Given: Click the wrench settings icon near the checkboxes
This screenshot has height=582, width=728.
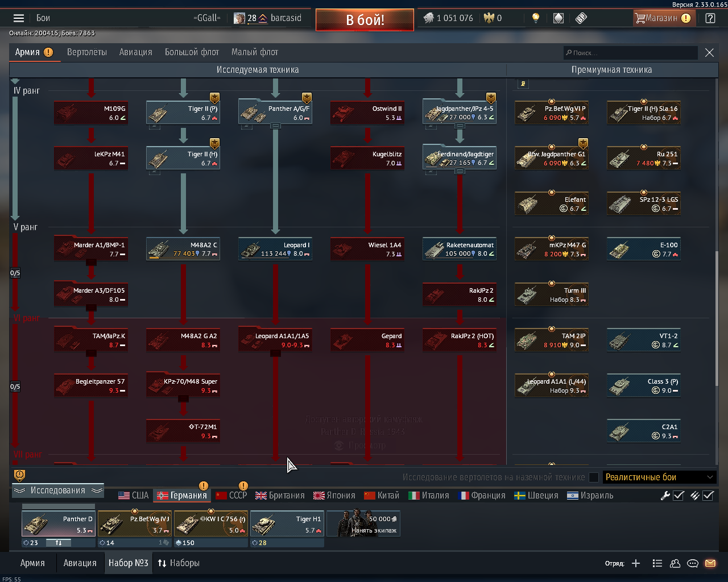Looking at the screenshot, I should pyautogui.click(x=665, y=496).
